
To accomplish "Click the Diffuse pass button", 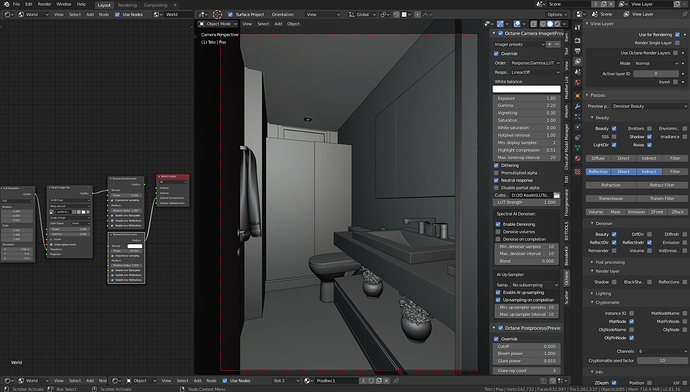I will [598, 158].
